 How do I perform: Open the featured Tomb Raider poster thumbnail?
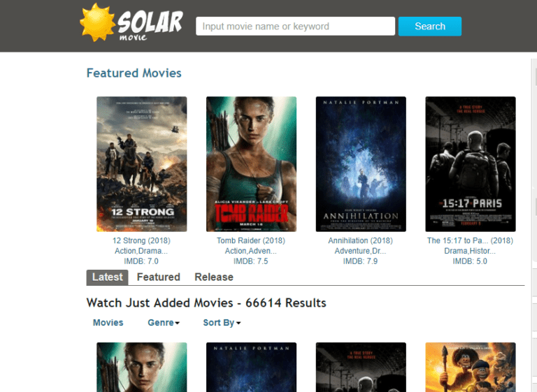(252, 164)
